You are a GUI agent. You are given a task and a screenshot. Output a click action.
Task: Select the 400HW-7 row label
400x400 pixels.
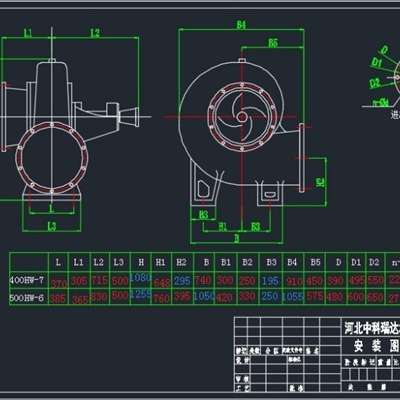click(x=27, y=280)
